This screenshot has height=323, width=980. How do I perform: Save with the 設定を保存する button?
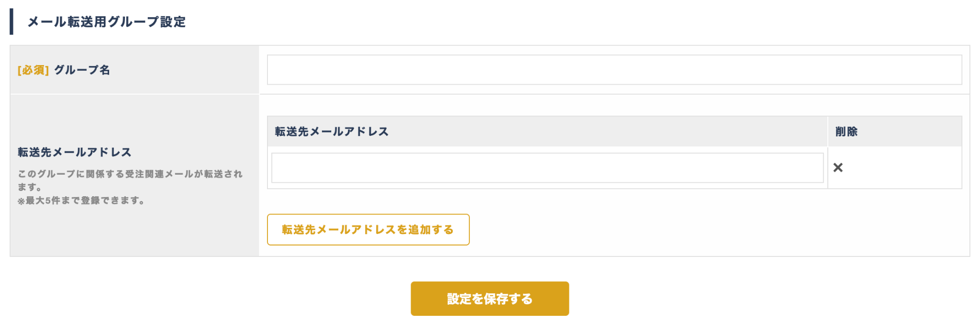pos(490,299)
